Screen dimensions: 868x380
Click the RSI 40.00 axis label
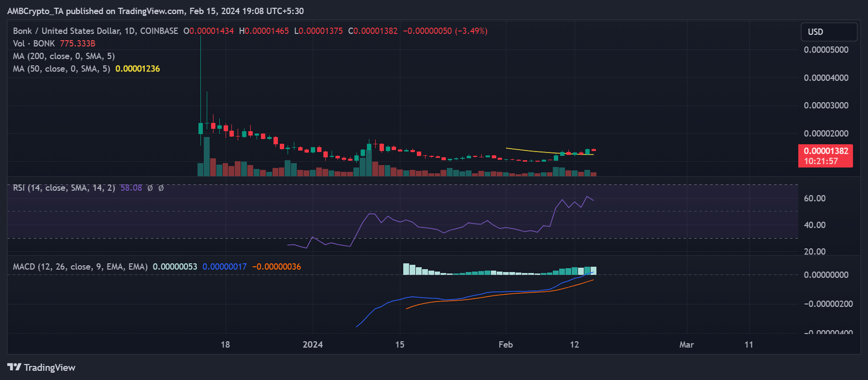point(815,225)
